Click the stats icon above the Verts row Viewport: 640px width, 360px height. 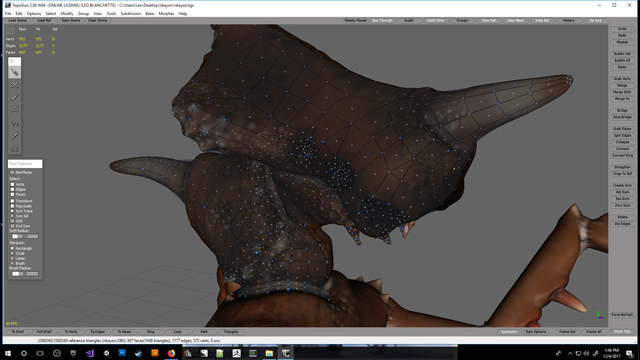point(10,30)
